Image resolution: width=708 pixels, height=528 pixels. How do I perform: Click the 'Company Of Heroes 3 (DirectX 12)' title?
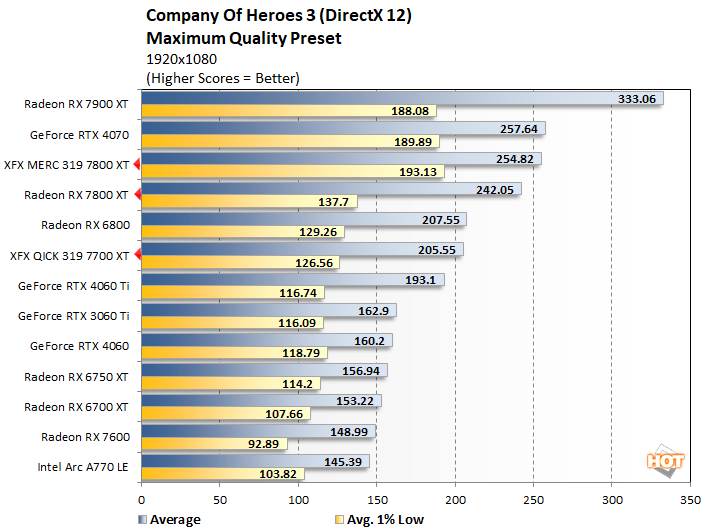tap(279, 16)
